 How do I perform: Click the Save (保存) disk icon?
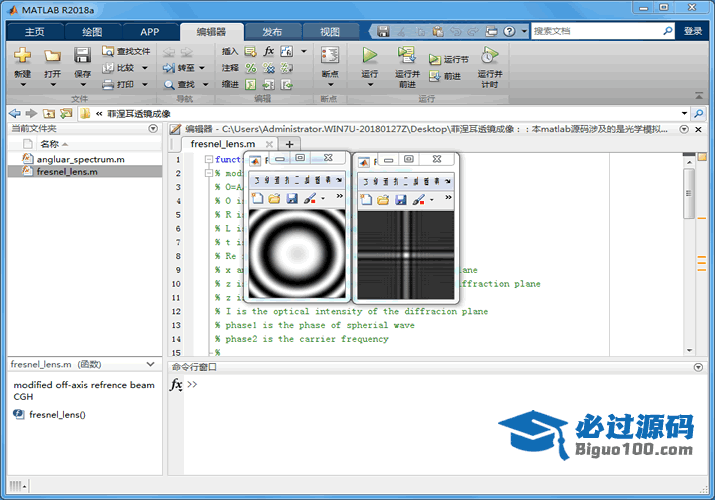tap(83, 56)
